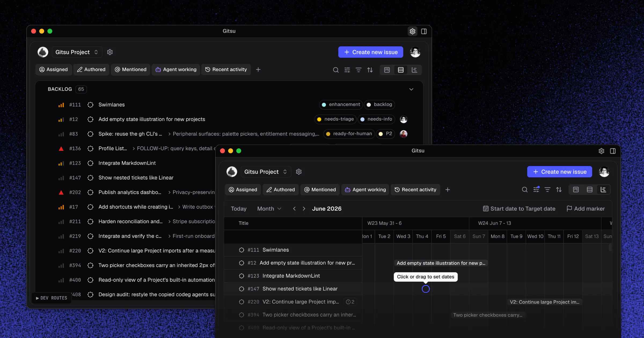Collapse the BACKLOG section chevron
Image resolution: width=644 pixels, height=338 pixels.
(411, 89)
